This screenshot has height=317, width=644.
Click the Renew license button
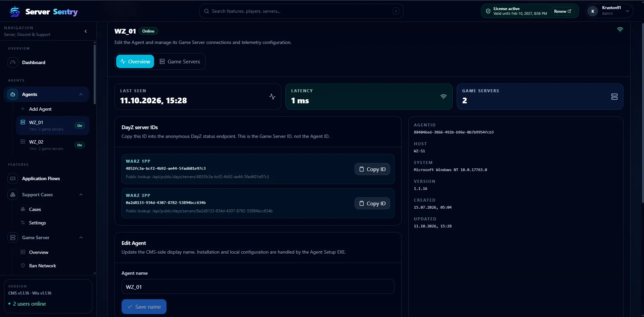pos(562,11)
